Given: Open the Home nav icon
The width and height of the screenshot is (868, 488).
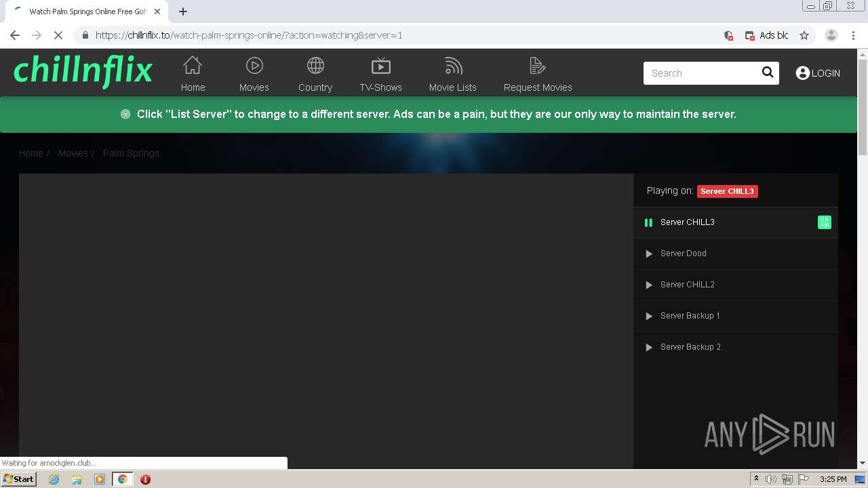Looking at the screenshot, I should [193, 66].
